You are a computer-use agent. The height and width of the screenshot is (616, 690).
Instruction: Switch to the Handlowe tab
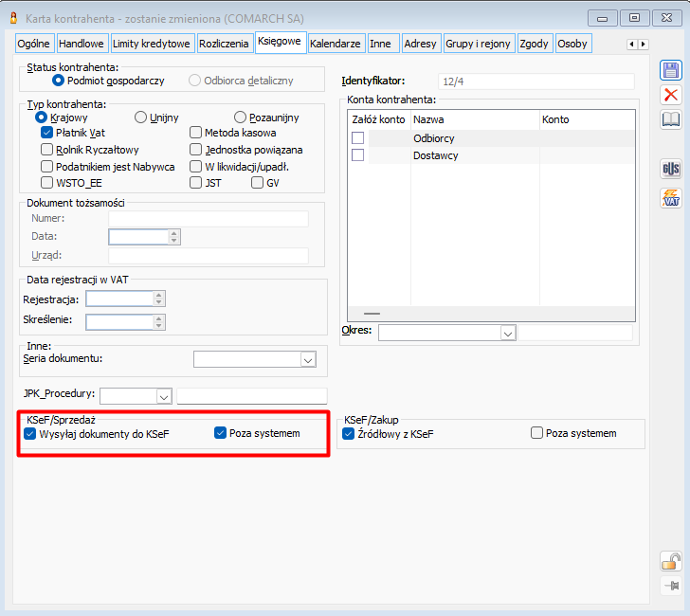pyautogui.click(x=82, y=44)
